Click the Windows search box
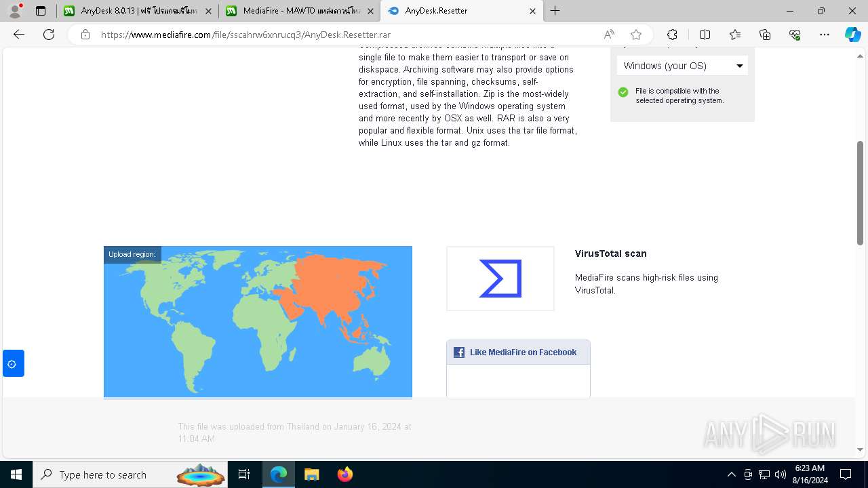 tap(132, 474)
